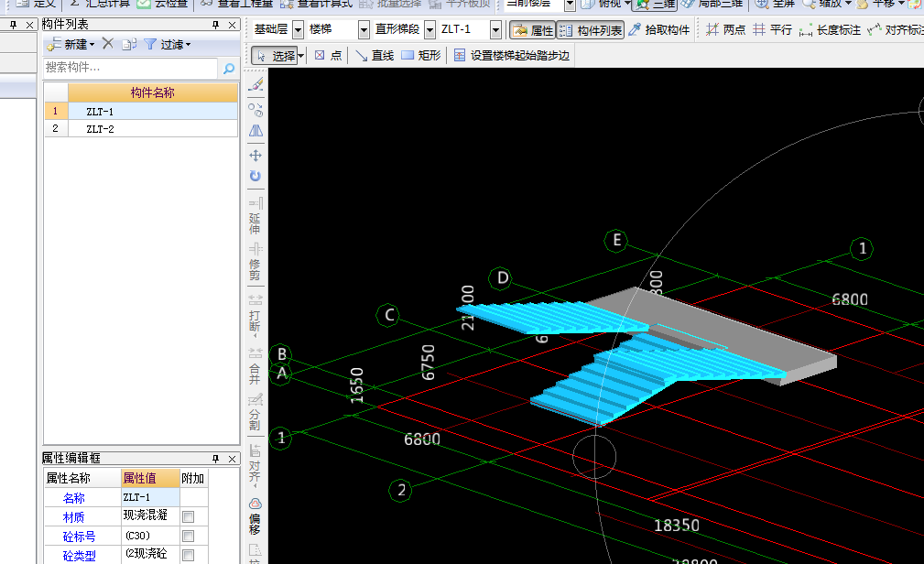Click the copy component icon next to the delete X
Screen dimensions: 924x564
(x=129, y=44)
